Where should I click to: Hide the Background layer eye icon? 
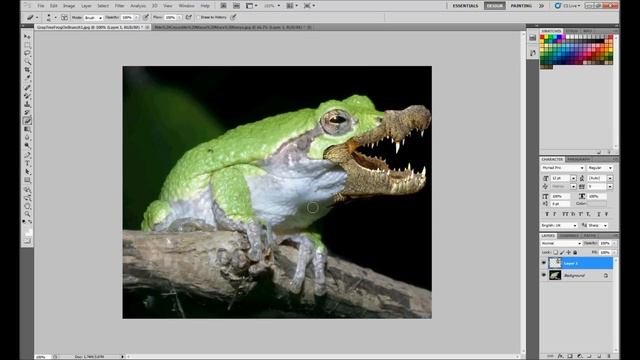click(544, 276)
